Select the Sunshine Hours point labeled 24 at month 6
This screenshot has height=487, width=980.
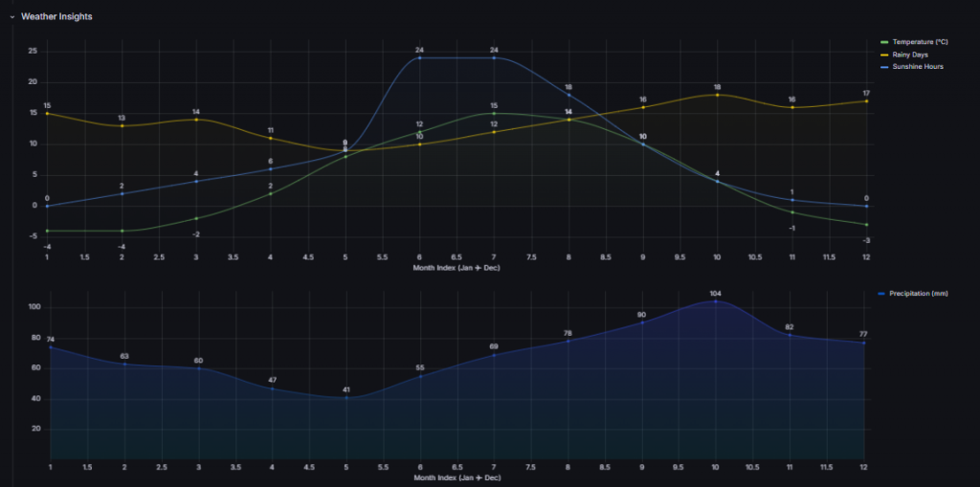click(419, 57)
